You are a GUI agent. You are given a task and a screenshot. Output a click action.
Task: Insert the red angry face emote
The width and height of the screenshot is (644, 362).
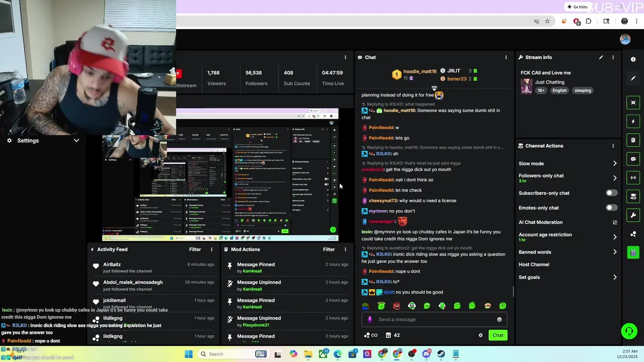click(x=396, y=306)
